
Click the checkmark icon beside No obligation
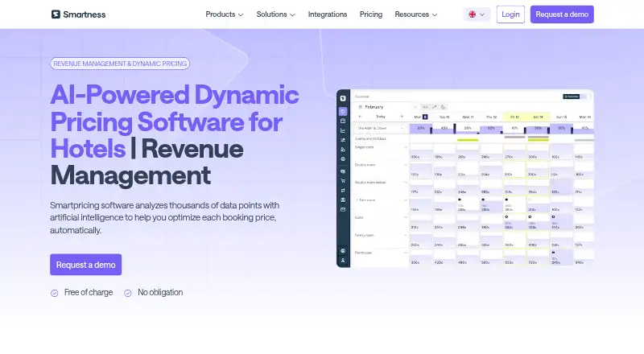(128, 293)
